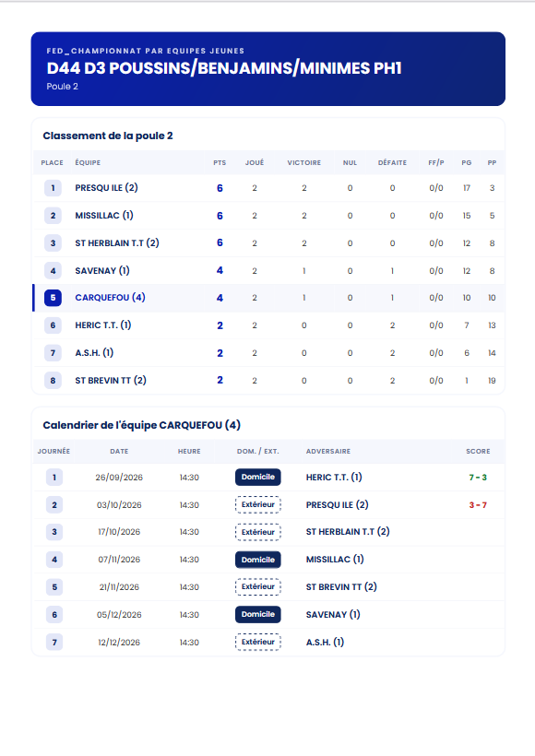The image size is (535, 756).
Task: Click the DOM. / EXT. column header
Action: coord(257,451)
